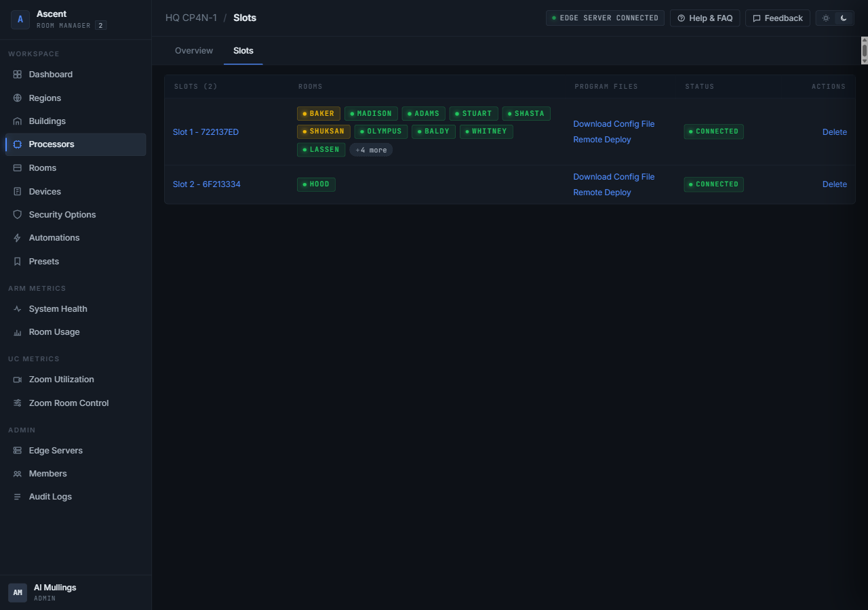Click the MADISON room tag
The image size is (868, 610).
[x=371, y=114]
